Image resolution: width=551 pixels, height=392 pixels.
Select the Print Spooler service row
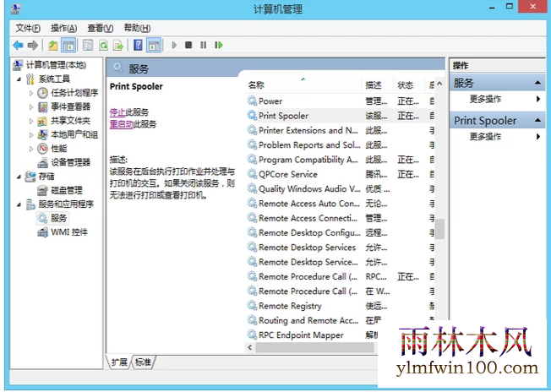[341, 116]
